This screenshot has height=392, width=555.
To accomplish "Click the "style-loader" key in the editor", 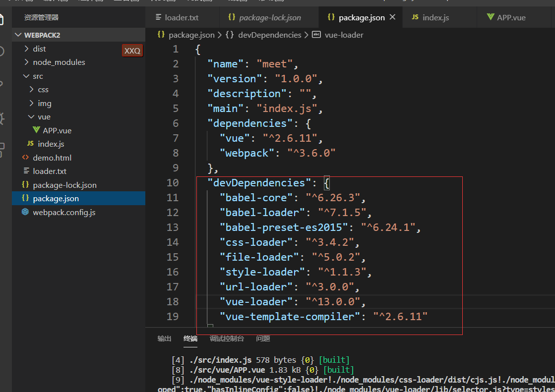I will (262, 272).
